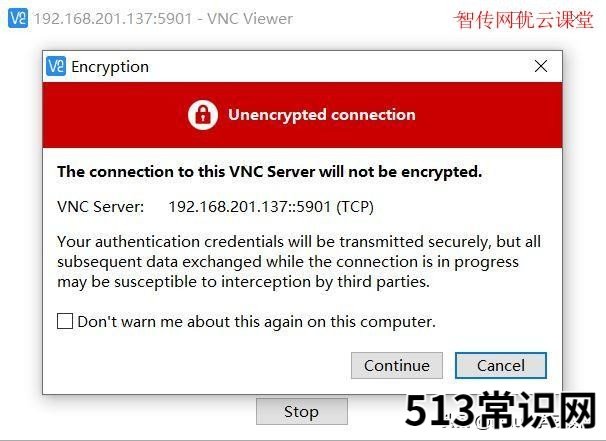Click the bold "will not be encrypted" message
Screen dimensions: 606x441
(x=270, y=172)
